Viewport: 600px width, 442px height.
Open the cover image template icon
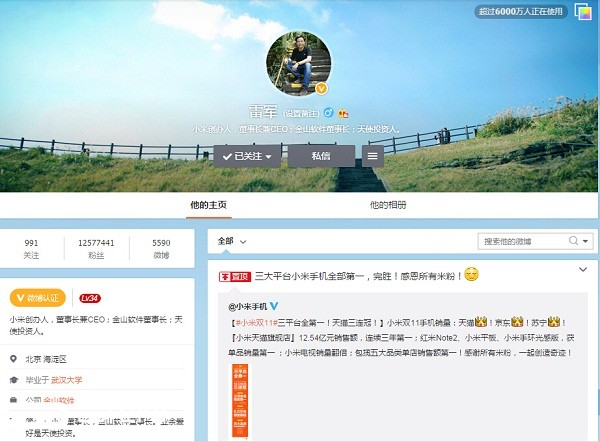coord(583,11)
